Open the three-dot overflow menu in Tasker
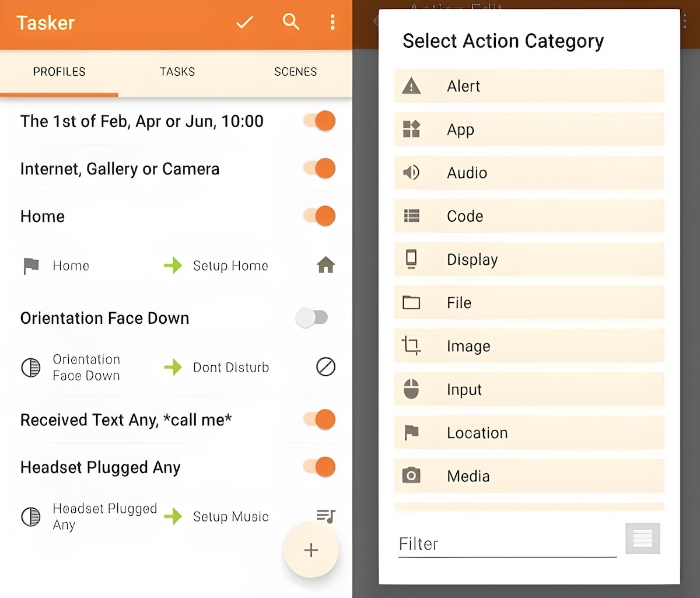Viewport: 700px width, 598px height. point(332,23)
